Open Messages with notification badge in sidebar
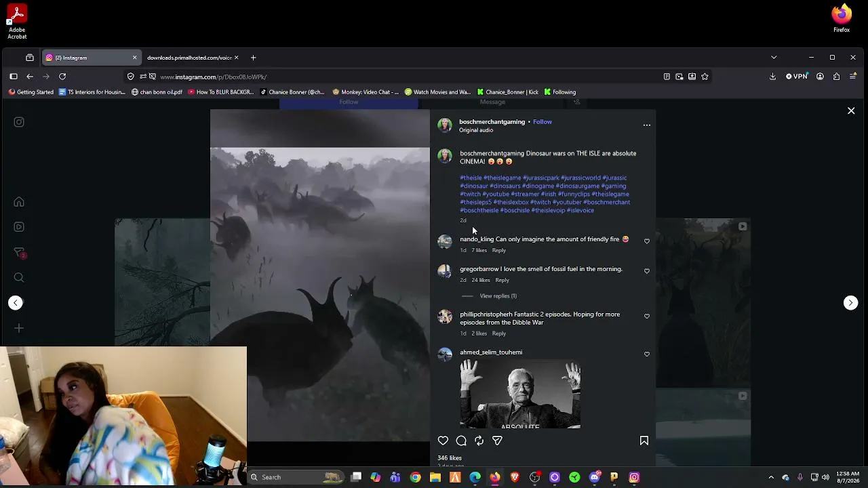Image resolution: width=868 pixels, height=488 pixels. pyautogui.click(x=20, y=253)
